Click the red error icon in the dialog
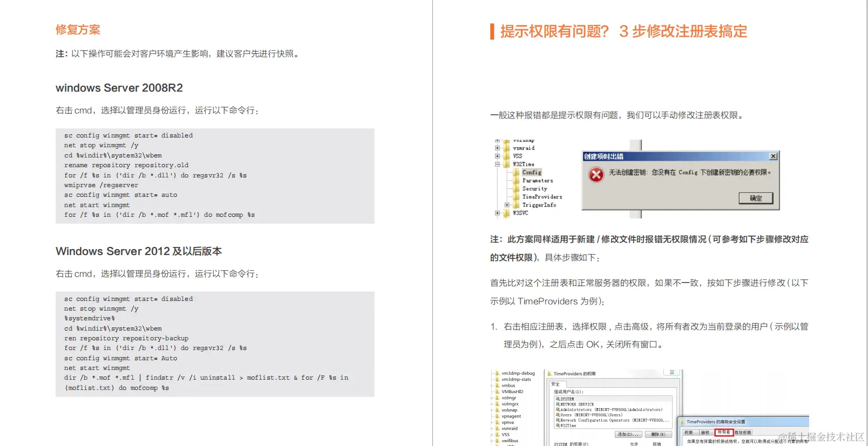 (596, 175)
